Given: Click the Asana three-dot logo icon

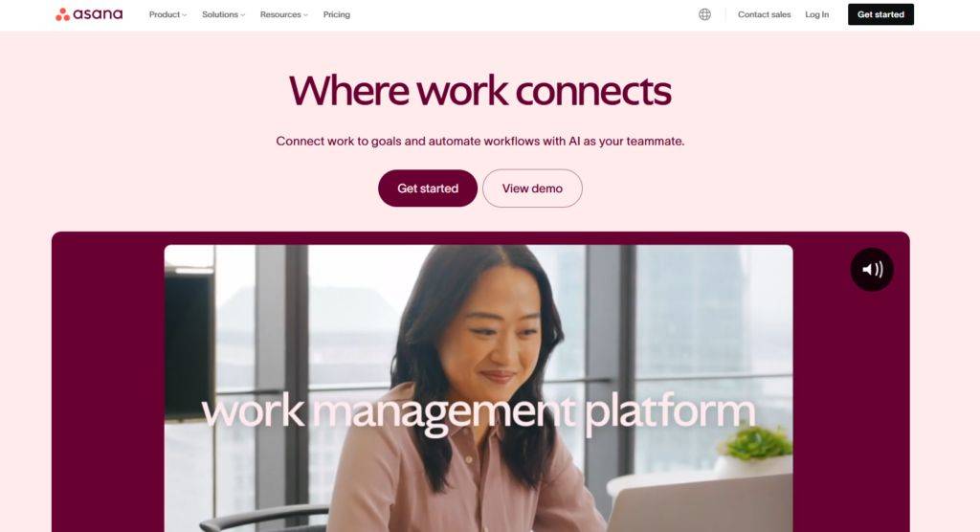Looking at the screenshot, I should coord(62,14).
